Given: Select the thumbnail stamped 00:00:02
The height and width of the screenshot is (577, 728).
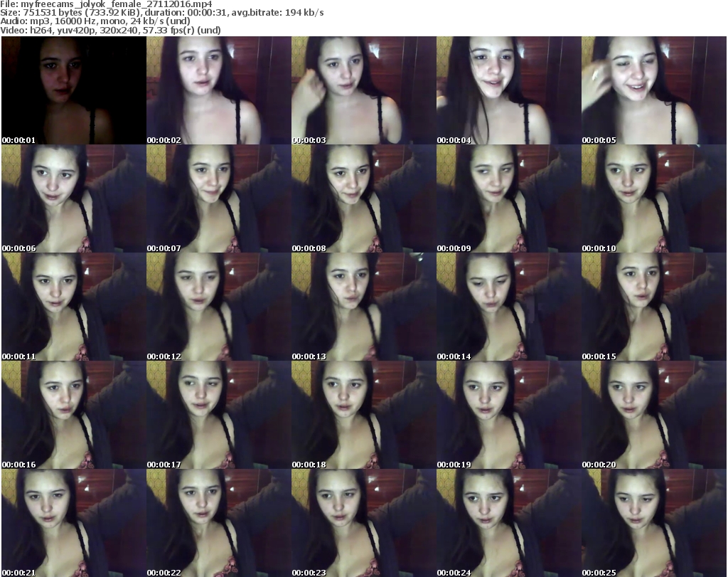Looking at the screenshot, I should click(x=219, y=90).
